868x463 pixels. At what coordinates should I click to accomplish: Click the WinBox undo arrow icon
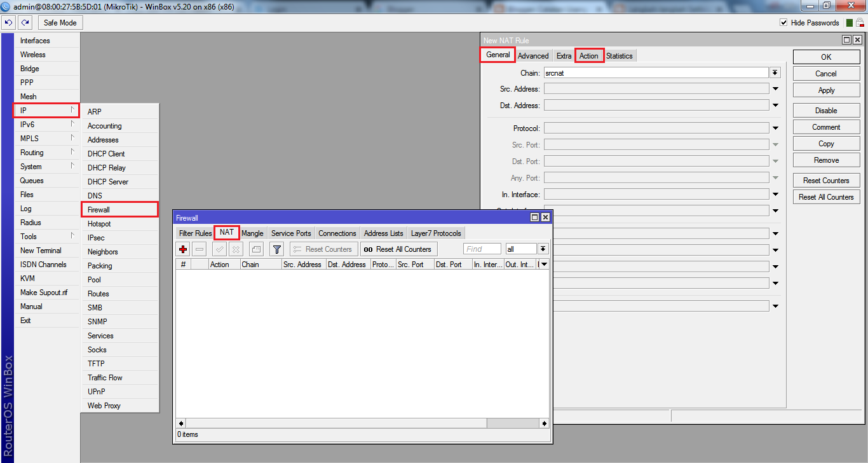(8, 22)
